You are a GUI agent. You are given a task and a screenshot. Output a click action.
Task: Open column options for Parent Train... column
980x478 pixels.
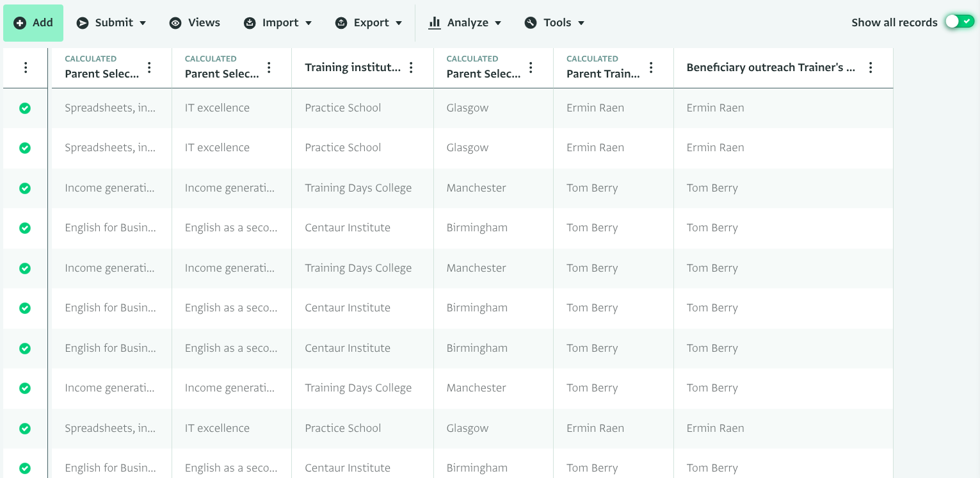pos(651,68)
